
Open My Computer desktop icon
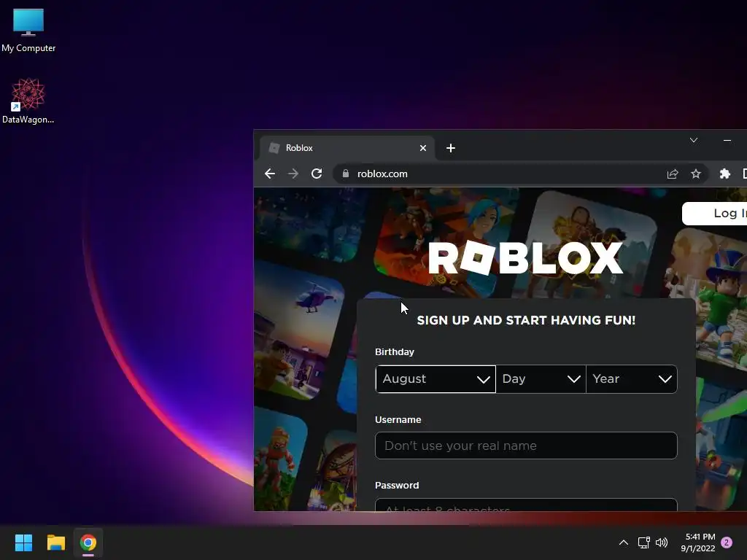(x=28, y=30)
